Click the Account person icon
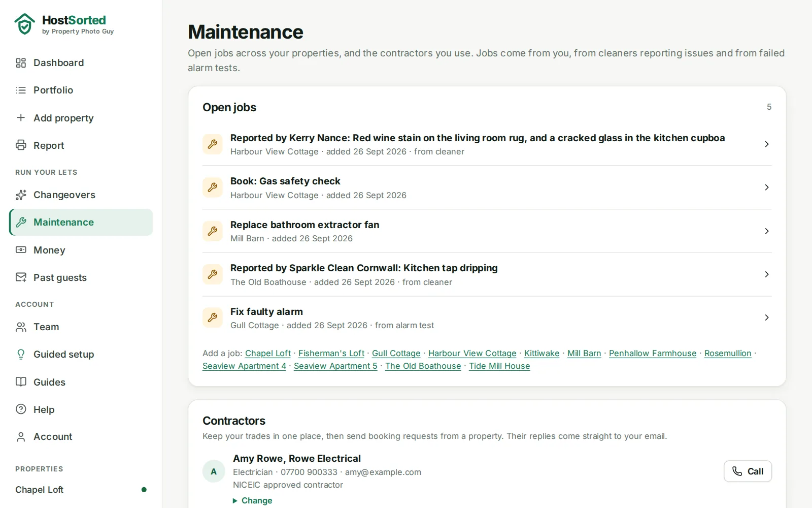Screen dimensions: 812x508 point(21,437)
